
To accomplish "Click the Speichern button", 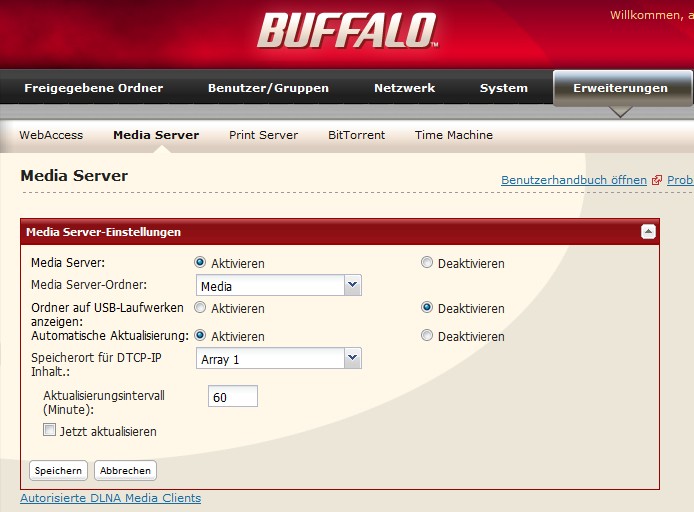I will [58, 470].
